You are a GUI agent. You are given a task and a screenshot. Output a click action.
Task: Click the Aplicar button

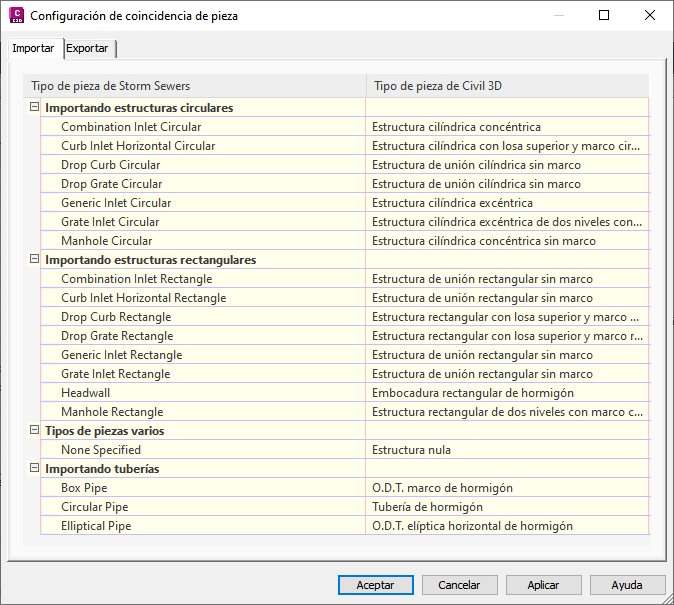(543, 585)
